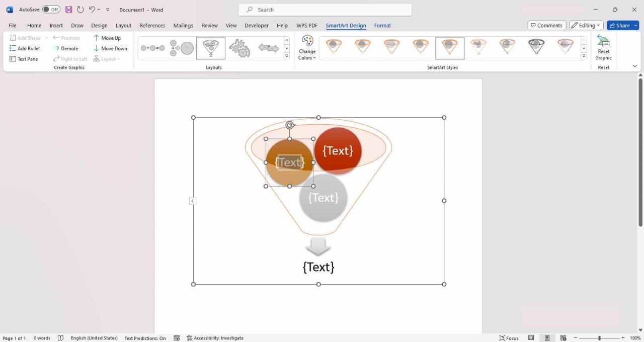Open the Mailings ribbon tab
This screenshot has height=342, width=644.
point(183,25)
